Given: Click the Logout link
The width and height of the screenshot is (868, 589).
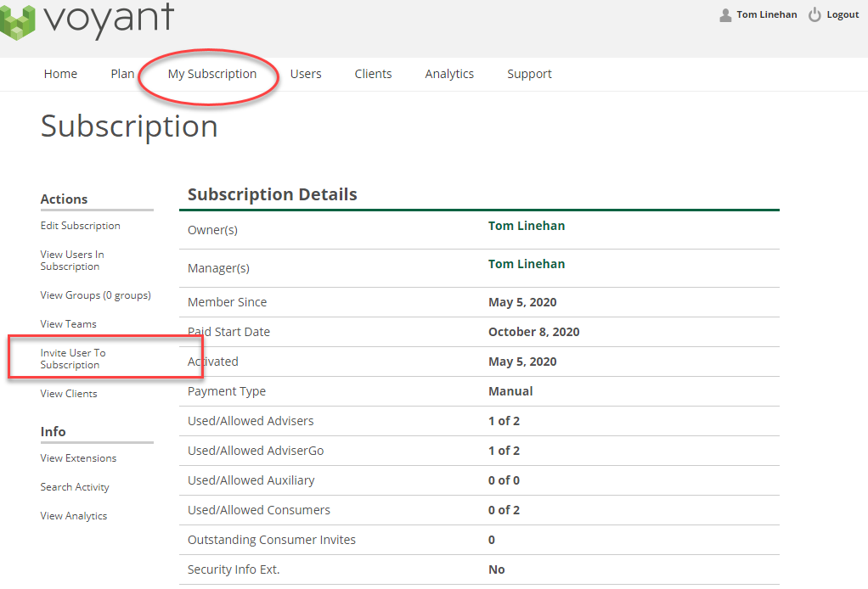Looking at the screenshot, I should pyautogui.click(x=843, y=15).
